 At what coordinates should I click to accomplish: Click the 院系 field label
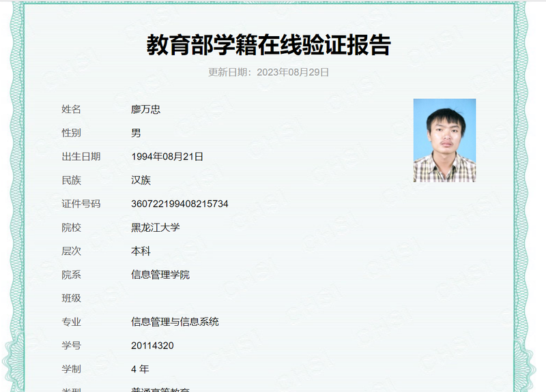pyautogui.click(x=72, y=275)
